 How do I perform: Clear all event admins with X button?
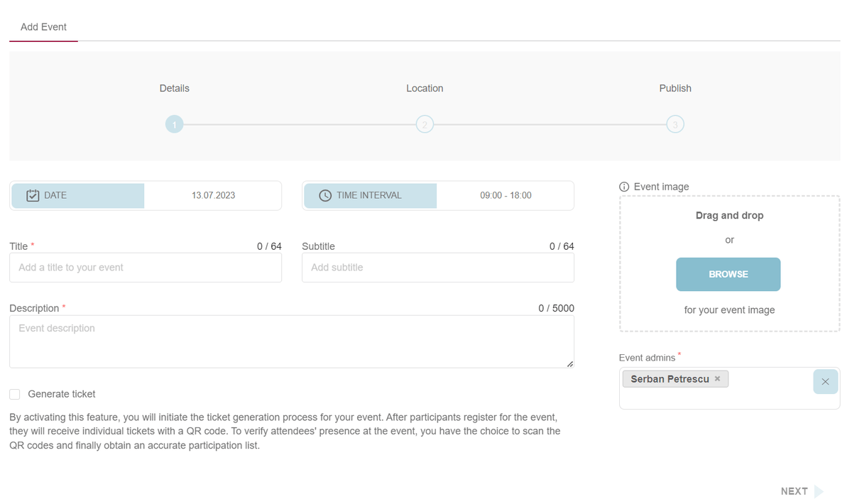point(825,382)
